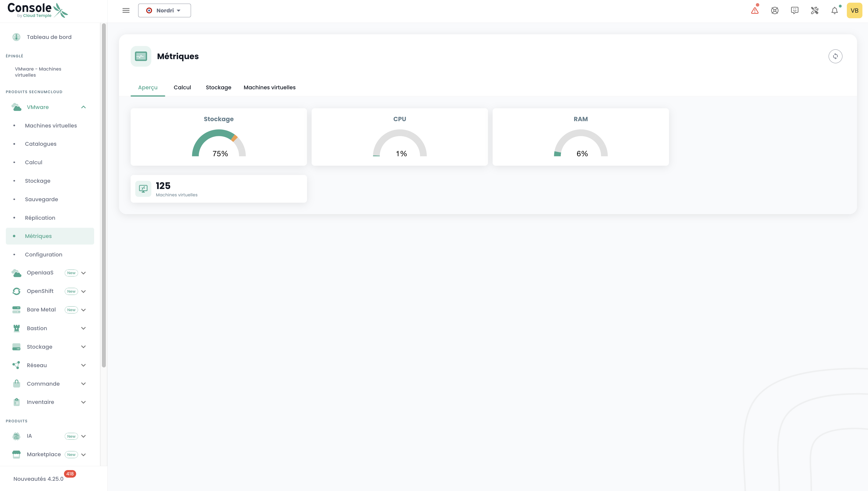Click the Console Cloud Temple logo
The height and width of the screenshot is (491, 868).
point(37,10)
